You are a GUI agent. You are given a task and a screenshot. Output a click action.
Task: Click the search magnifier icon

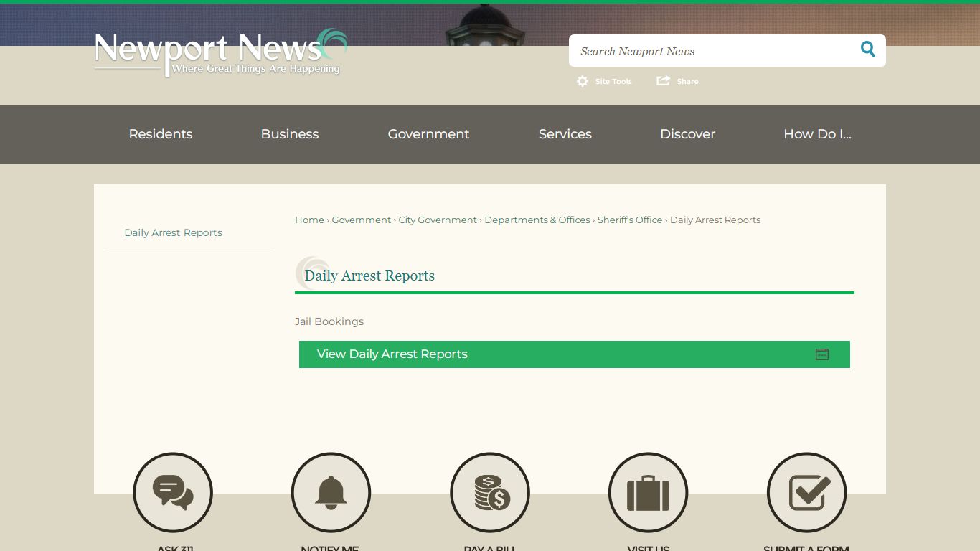[868, 50]
